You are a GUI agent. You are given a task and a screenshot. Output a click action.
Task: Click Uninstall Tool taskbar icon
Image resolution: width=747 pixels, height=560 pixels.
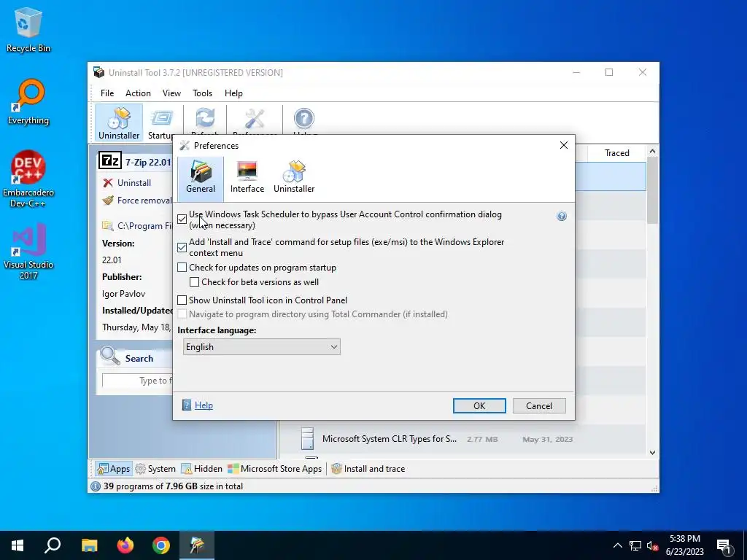197,545
